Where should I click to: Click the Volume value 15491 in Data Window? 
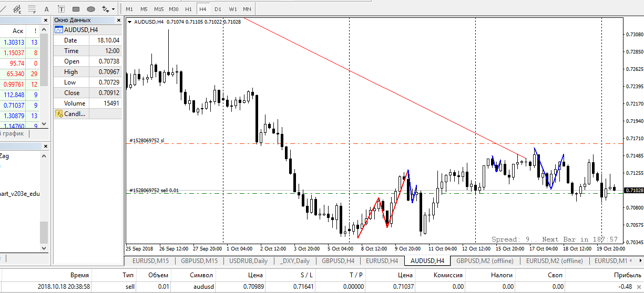click(x=111, y=103)
